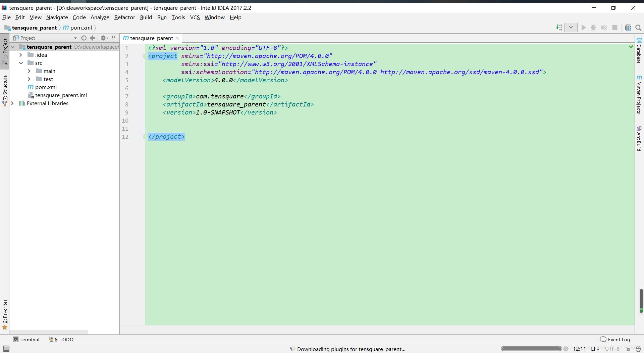
Task: Change the LF line separator
Action: [595, 349]
